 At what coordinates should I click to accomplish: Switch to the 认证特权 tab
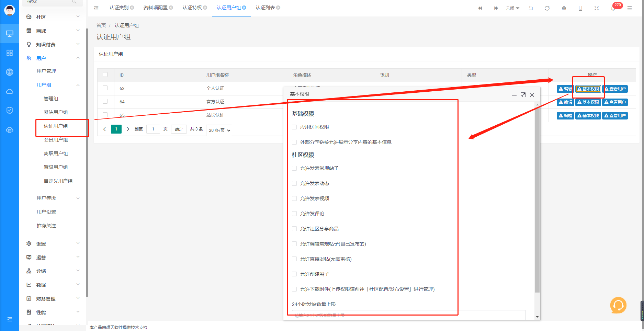tap(192, 8)
